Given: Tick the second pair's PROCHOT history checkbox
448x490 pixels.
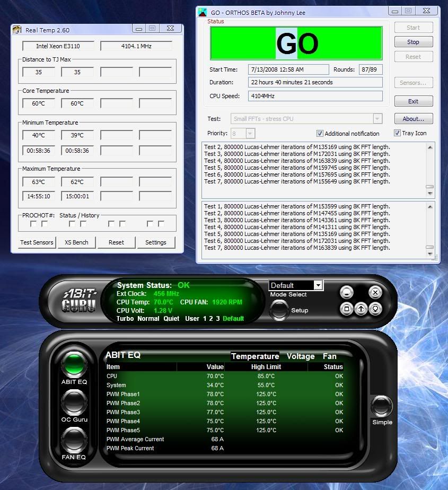Looking at the screenshot, I should tap(83, 224).
